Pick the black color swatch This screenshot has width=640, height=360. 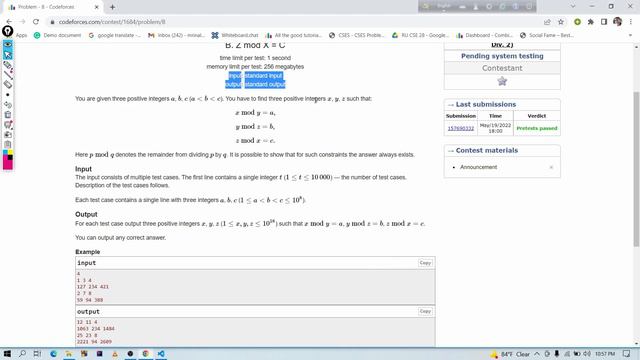click(x=10, y=158)
